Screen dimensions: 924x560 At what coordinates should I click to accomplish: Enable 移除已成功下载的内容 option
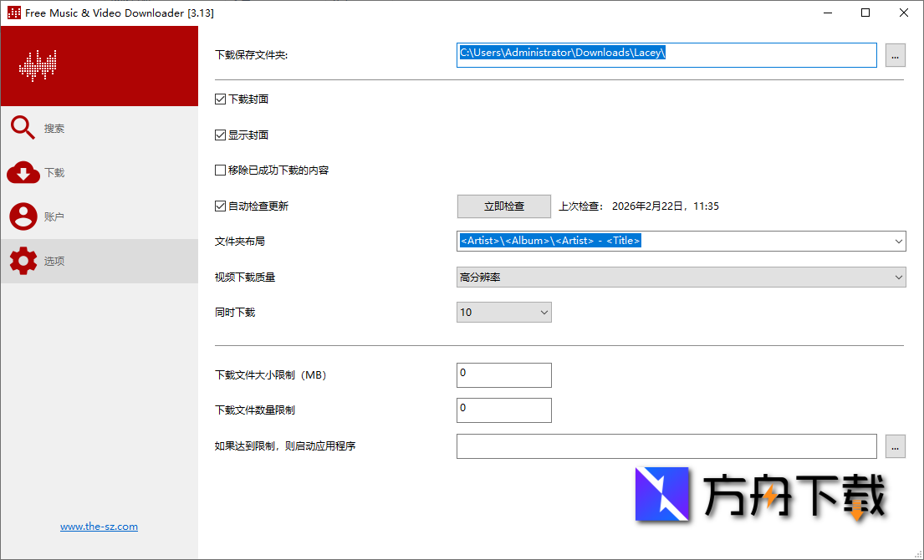[x=220, y=170]
